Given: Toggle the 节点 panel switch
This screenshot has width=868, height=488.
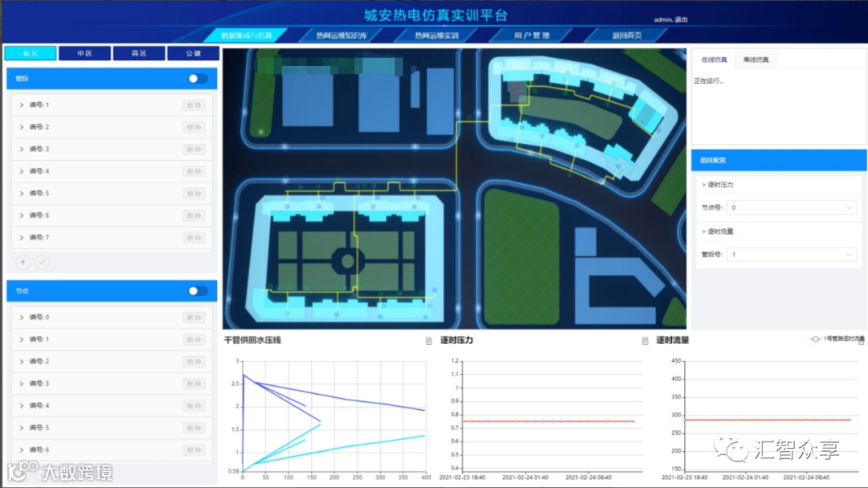Looking at the screenshot, I should 198,291.
